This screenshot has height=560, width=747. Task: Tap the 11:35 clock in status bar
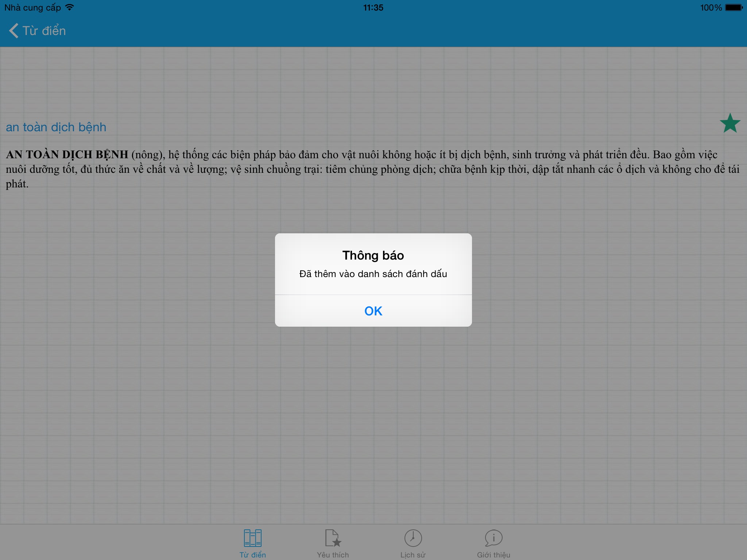point(373,7)
